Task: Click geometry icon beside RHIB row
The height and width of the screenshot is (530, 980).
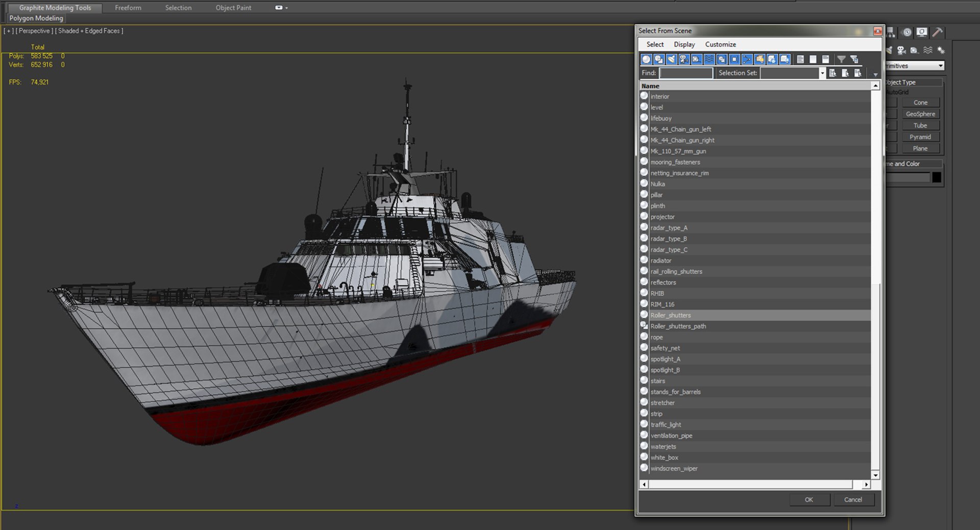Action: pyautogui.click(x=644, y=293)
